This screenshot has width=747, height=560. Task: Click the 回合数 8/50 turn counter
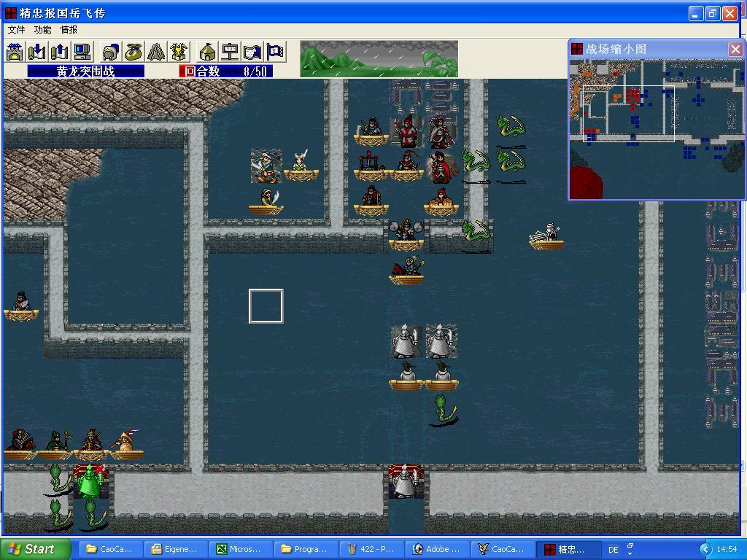coord(226,71)
